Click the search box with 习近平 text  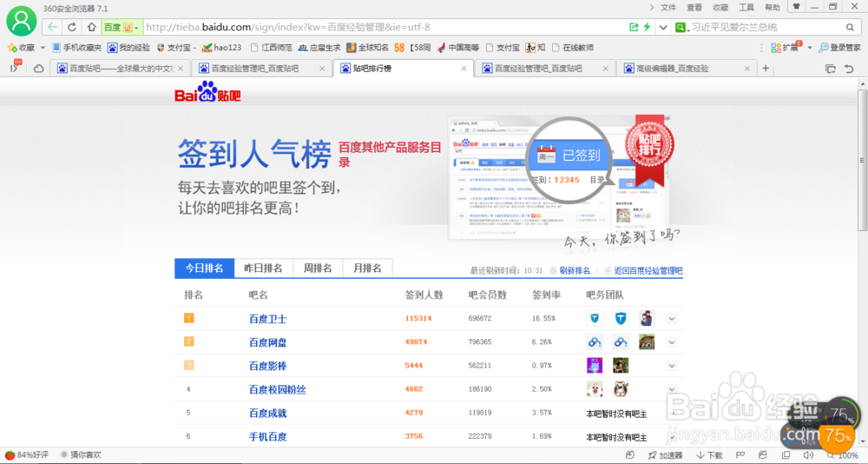coord(765,27)
